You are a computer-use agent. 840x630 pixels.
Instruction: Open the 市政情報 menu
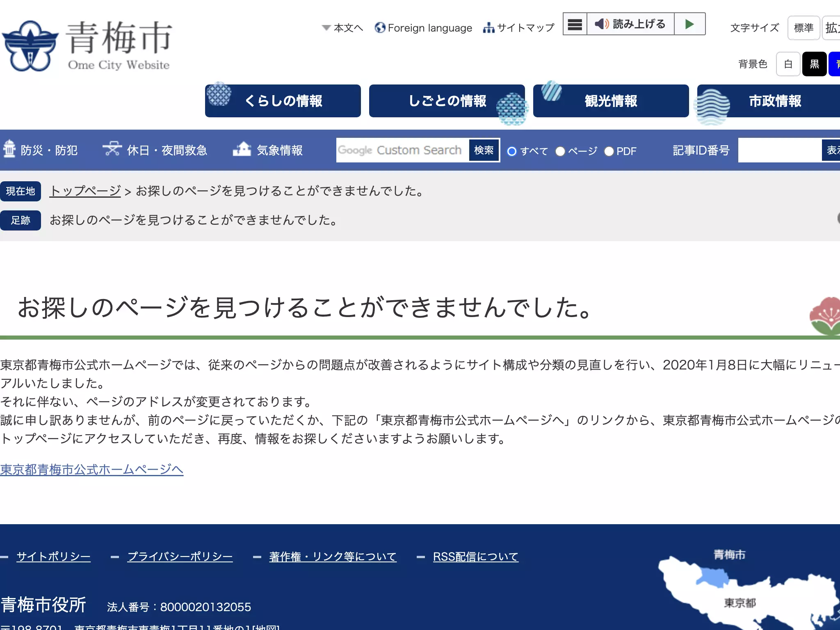click(x=769, y=101)
